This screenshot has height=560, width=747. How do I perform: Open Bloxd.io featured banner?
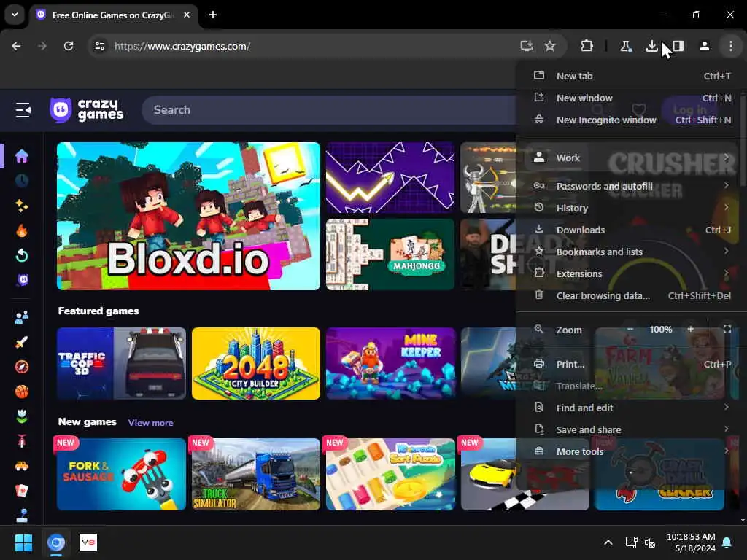pos(189,216)
